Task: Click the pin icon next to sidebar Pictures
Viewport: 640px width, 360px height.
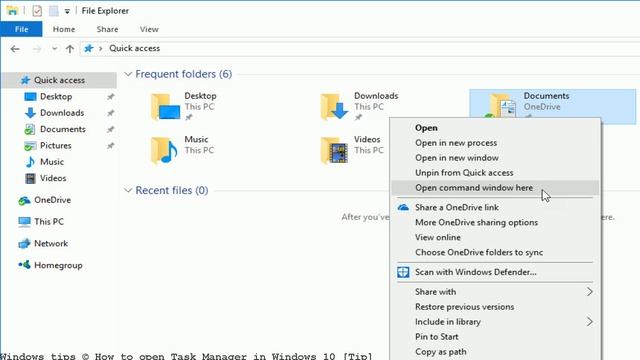Action: (110, 146)
